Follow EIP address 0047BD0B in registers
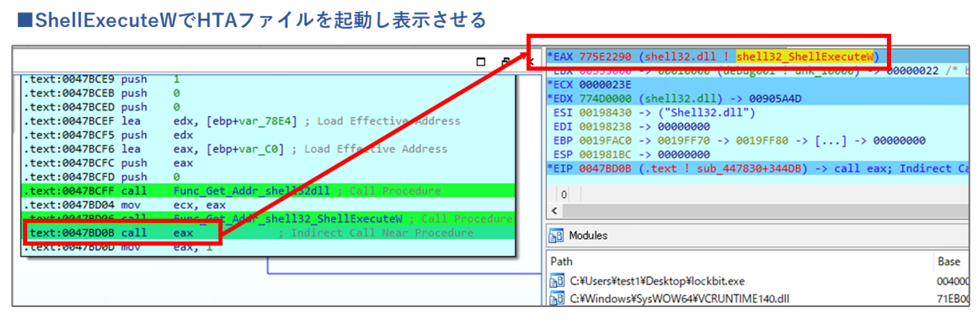 pos(604,168)
